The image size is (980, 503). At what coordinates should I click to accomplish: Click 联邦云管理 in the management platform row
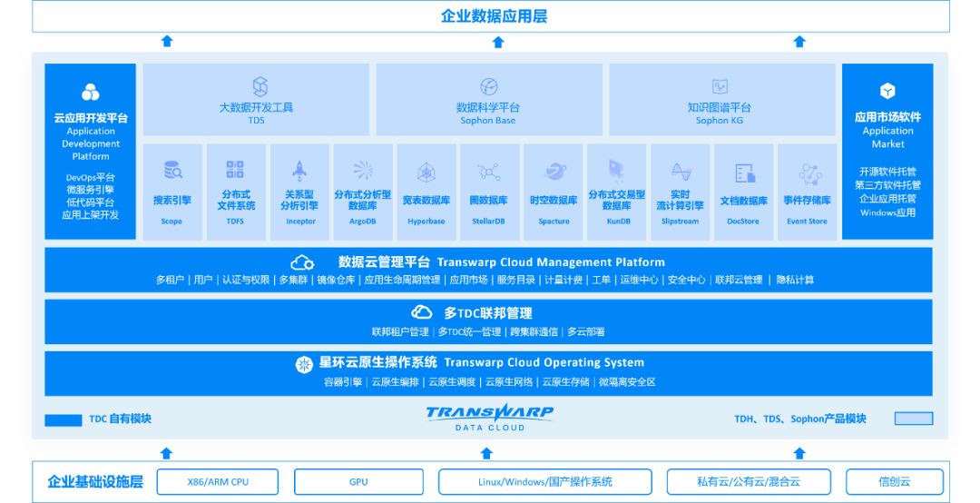739,280
